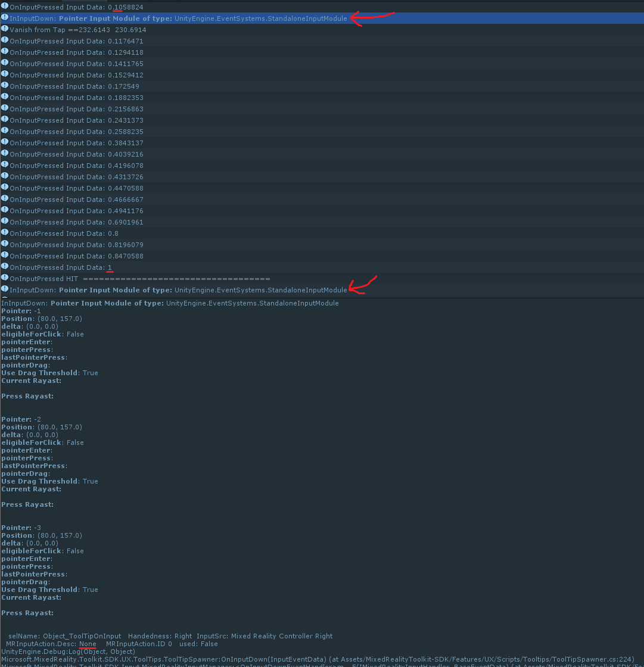Screen dimensions: 644x667
Task: Select log row 'OnInputPressed Input Data: 0.1176471'
Action: click(x=322, y=41)
